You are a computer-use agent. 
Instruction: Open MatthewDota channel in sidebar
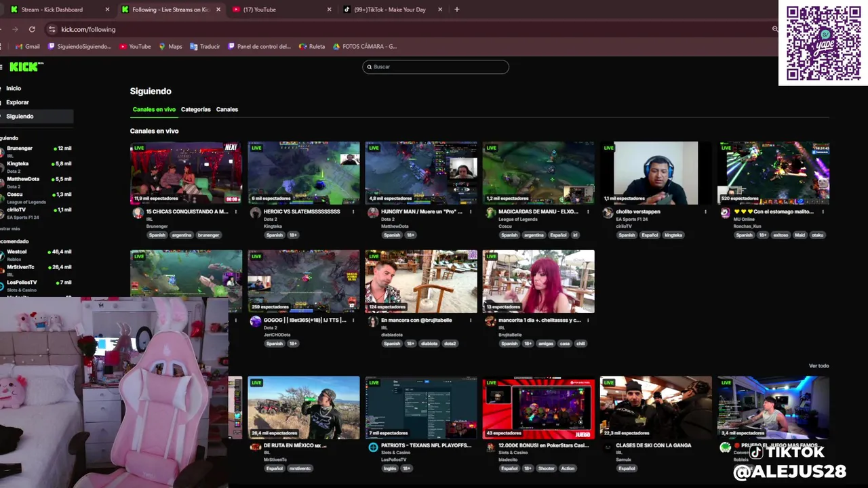pyautogui.click(x=37, y=182)
